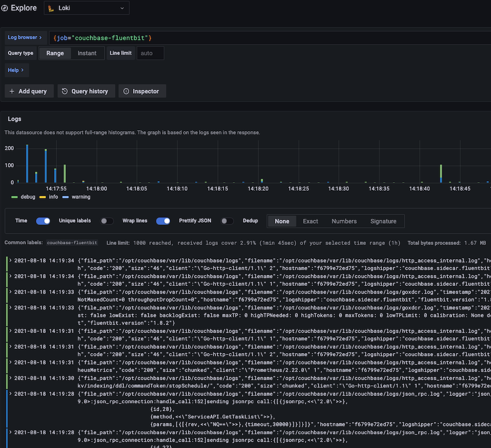Image resolution: width=491 pixels, height=448 pixels.
Task: Expand the 14:19:33 lowExist log row
Action: (x=10, y=307)
